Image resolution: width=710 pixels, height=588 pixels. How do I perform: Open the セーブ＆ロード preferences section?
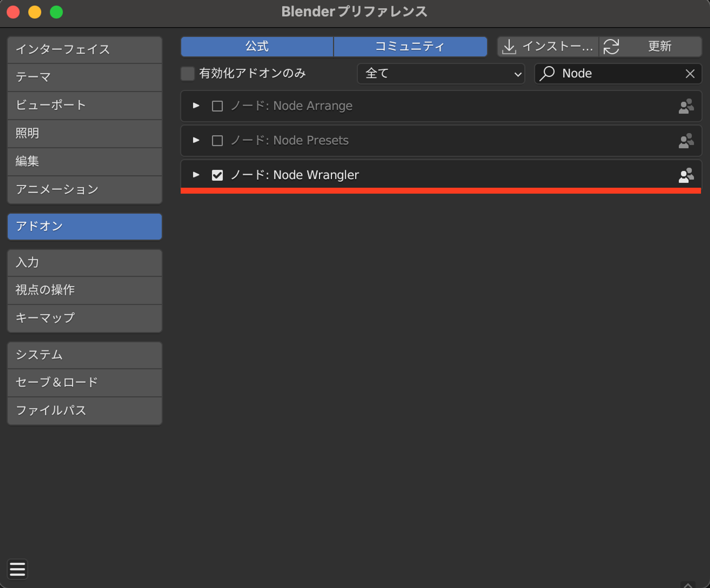(85, 383)
